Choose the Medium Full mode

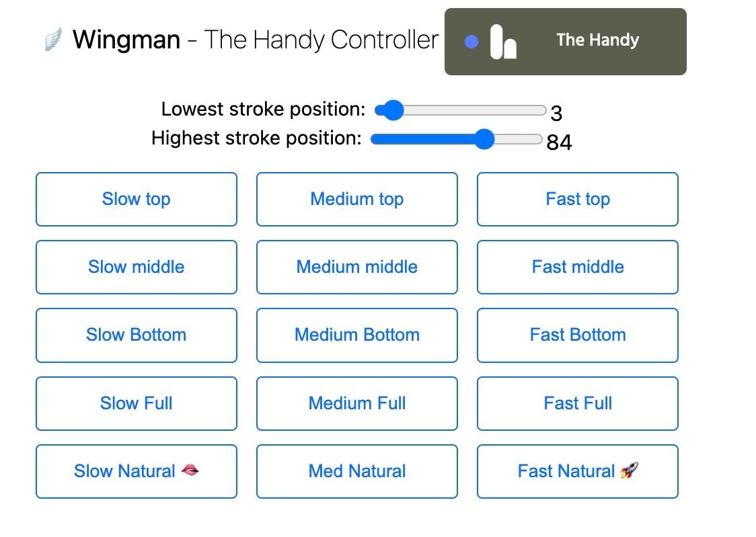pyautogui.click(x=357, y=403)
